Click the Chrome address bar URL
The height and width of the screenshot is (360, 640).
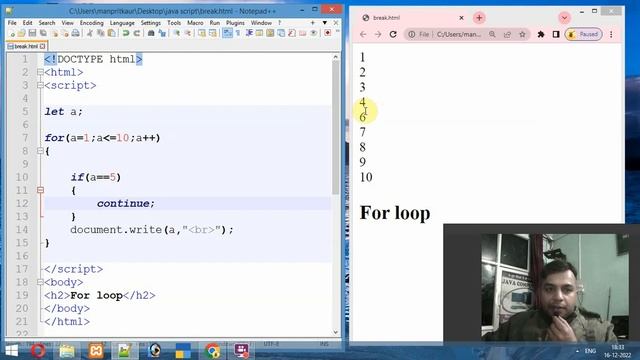[459, 34]
